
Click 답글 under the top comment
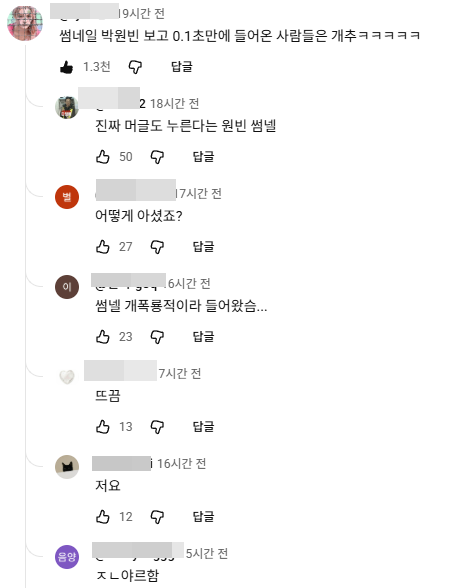pos(182,67)
